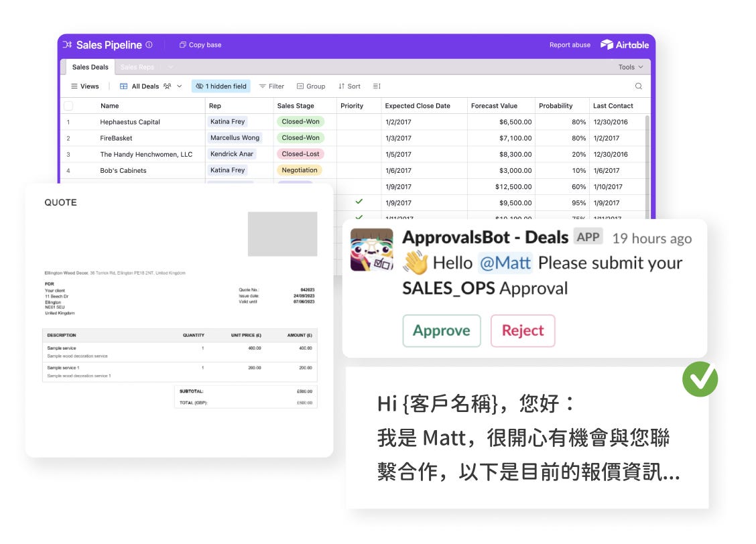Tick the select-all checkbox in header
The height and width of the screenshot is (544, 756).
[68, 106]
